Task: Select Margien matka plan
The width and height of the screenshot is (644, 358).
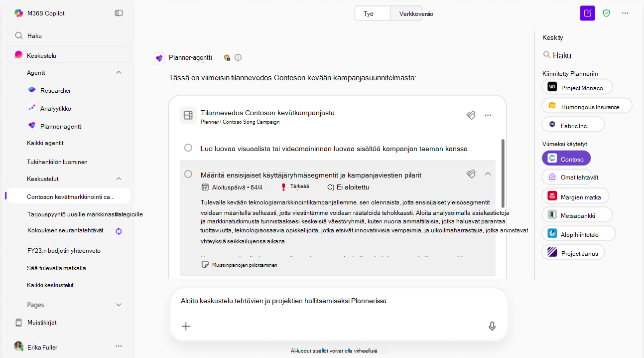Action: click(575, 196)
